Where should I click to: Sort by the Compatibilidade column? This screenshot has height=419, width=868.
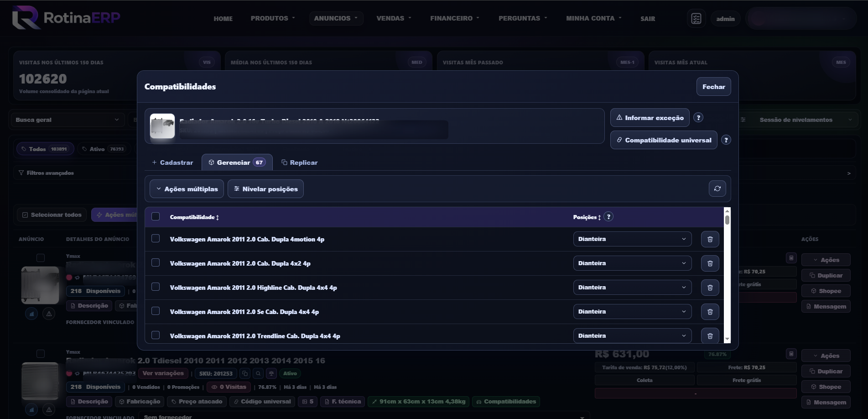[194, 217]
